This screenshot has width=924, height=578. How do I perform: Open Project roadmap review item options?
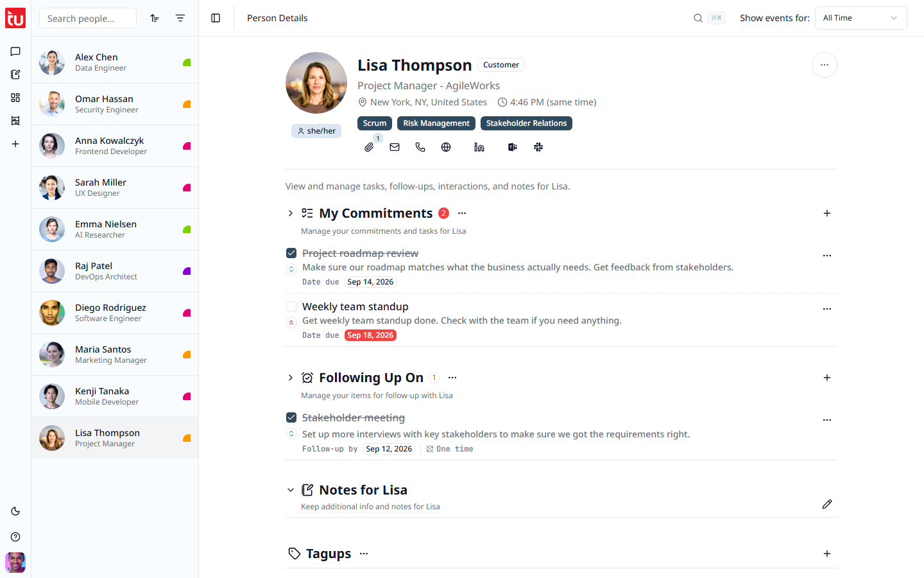click(x=827, y=256)
